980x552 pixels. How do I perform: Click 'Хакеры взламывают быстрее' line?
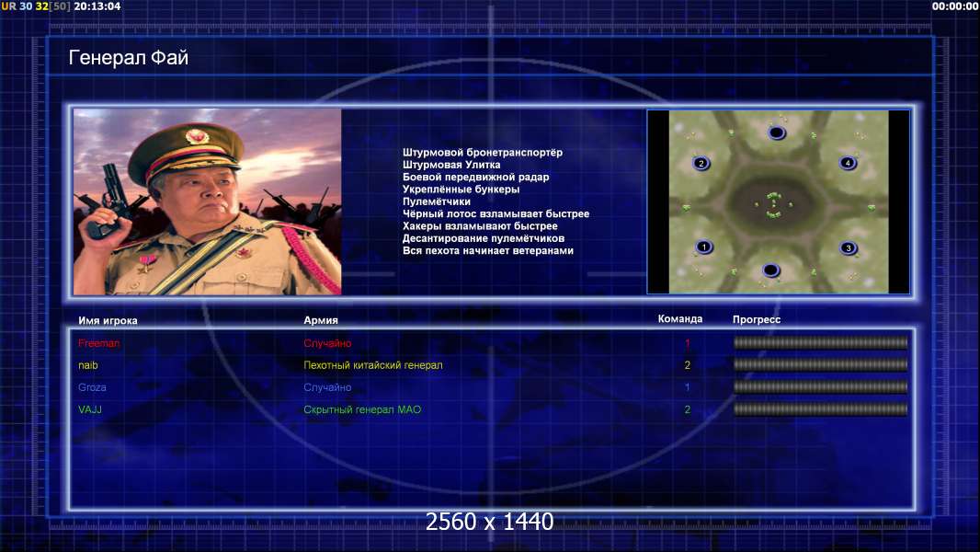480,226
